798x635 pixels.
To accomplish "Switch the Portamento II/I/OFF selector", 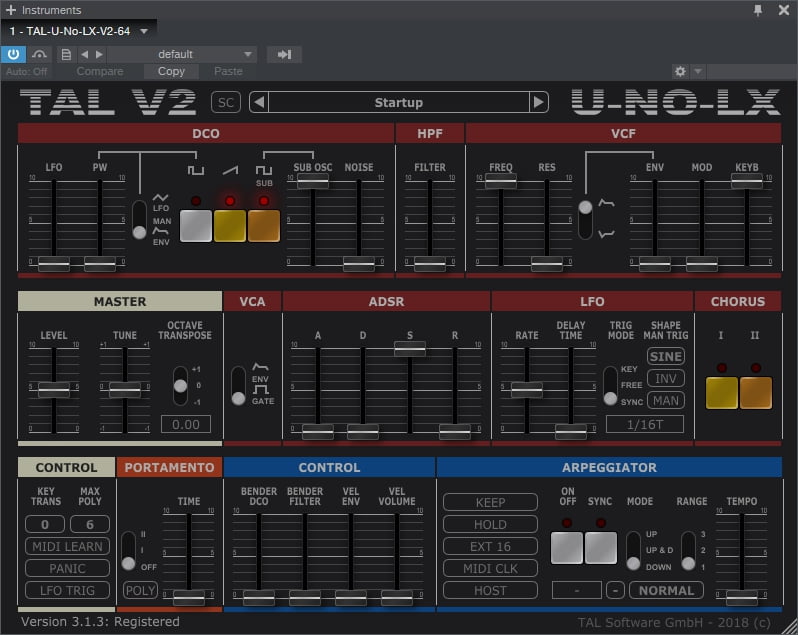I will 128,551.
